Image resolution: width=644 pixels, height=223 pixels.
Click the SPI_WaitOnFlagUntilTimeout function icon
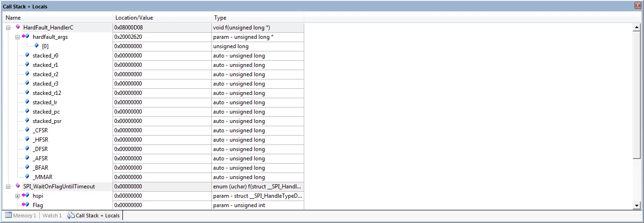coord(18,186)
